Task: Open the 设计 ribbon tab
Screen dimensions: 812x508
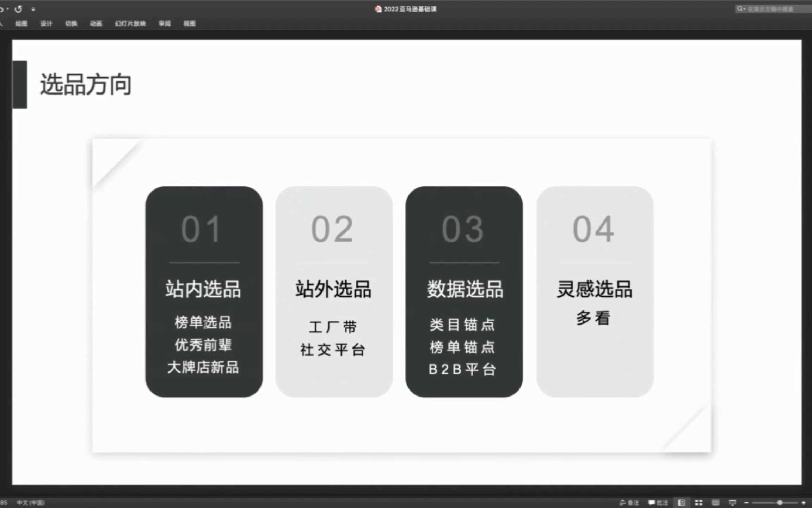Action: pos(46,24)
